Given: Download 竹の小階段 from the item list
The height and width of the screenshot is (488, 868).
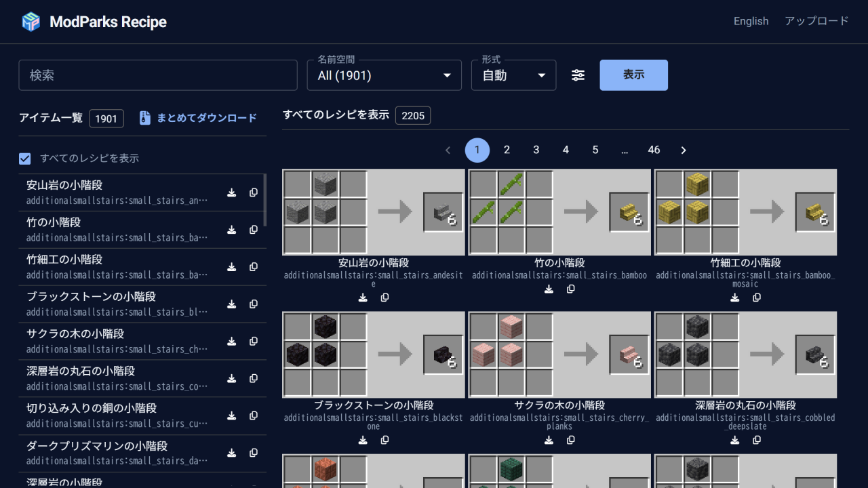Looking at the screenshot, I should 231,230.
